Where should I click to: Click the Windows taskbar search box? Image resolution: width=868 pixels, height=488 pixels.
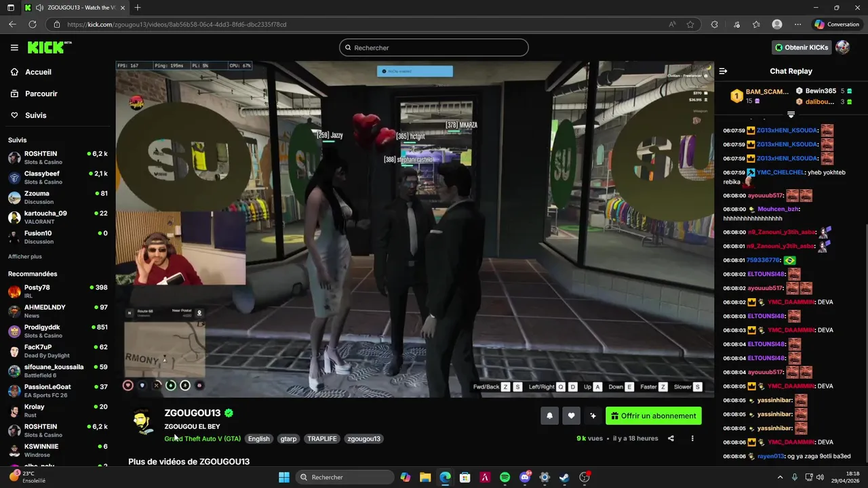pos(344,477)
